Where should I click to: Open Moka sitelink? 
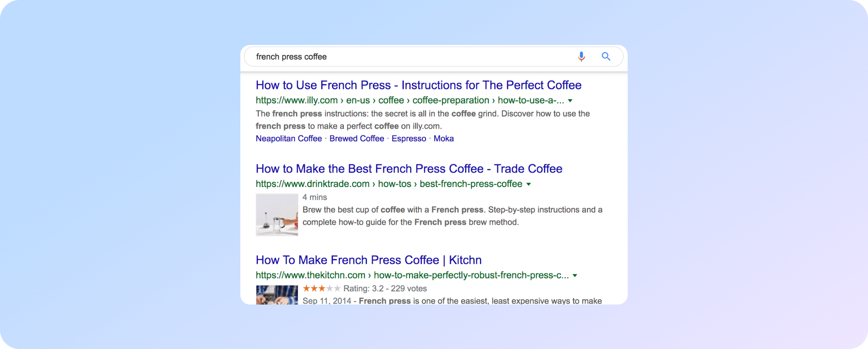coord(443,138)
